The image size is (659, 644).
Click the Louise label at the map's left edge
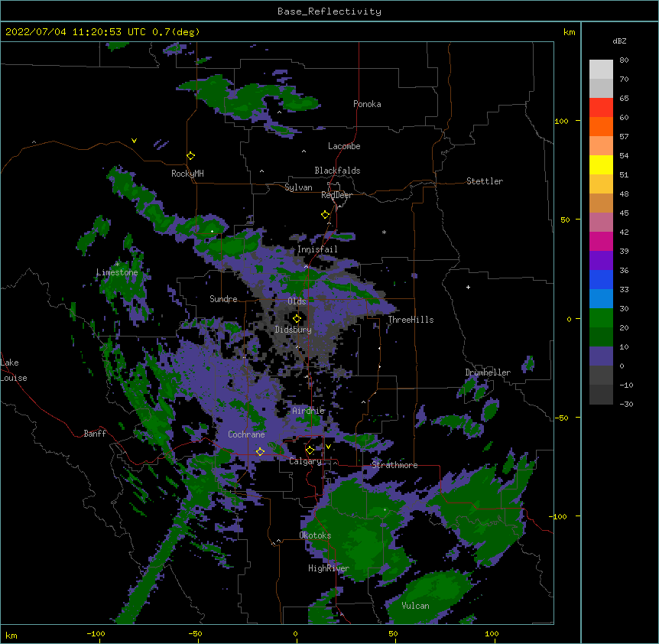coord(14,378)
